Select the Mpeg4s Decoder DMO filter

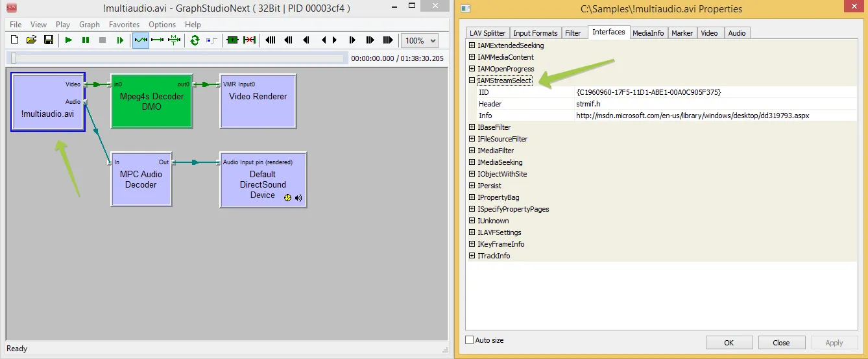[152, 101]
